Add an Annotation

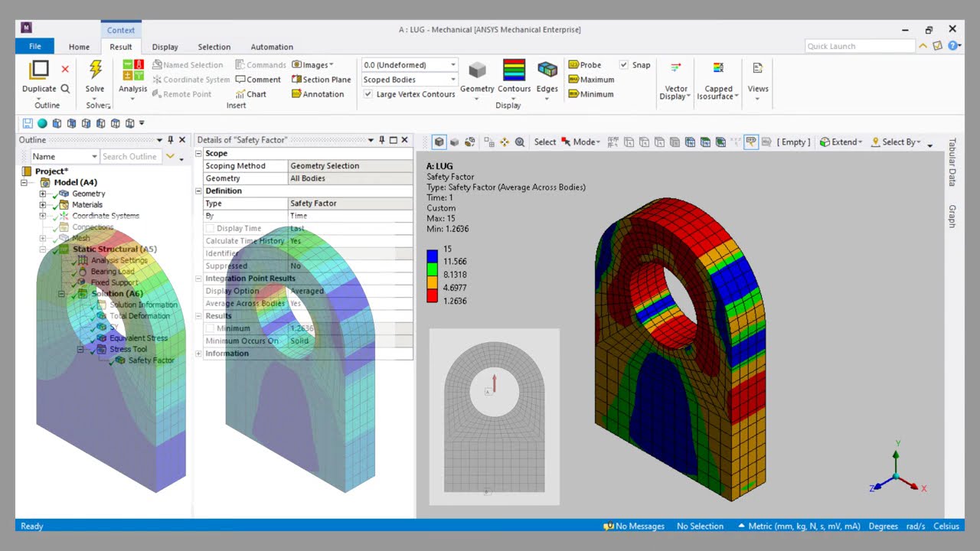coord(318,94)
